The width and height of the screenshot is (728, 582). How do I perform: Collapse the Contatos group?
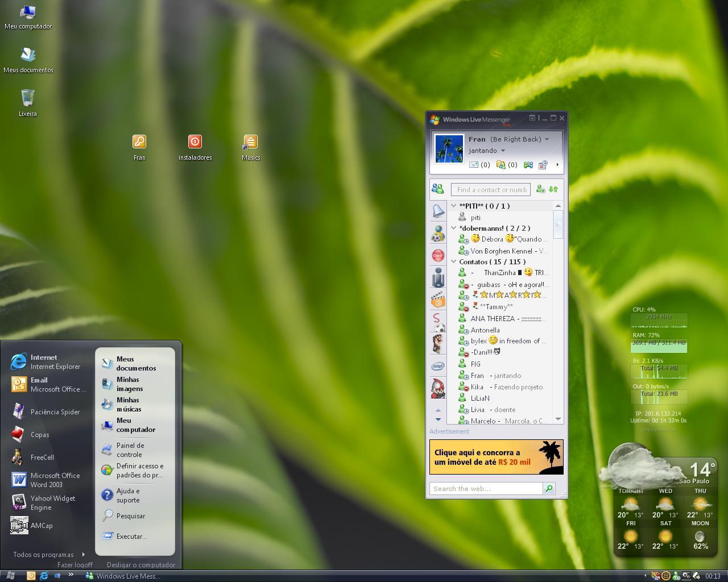(454, 261)
